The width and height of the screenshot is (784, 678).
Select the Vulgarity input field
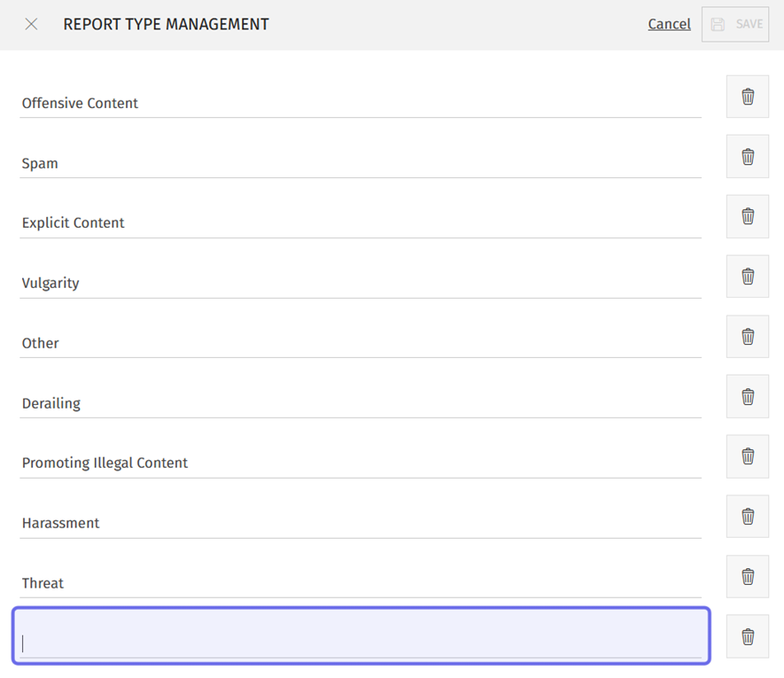[x=361, y=283]
